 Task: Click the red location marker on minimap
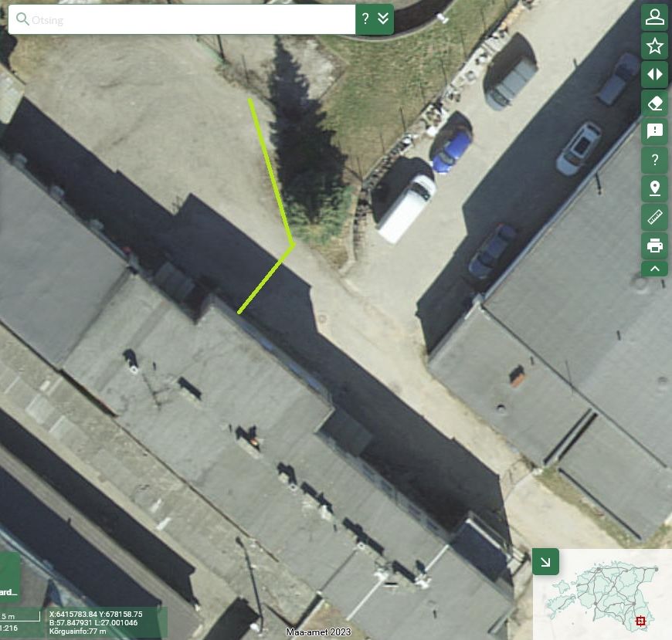click(640, 621)
